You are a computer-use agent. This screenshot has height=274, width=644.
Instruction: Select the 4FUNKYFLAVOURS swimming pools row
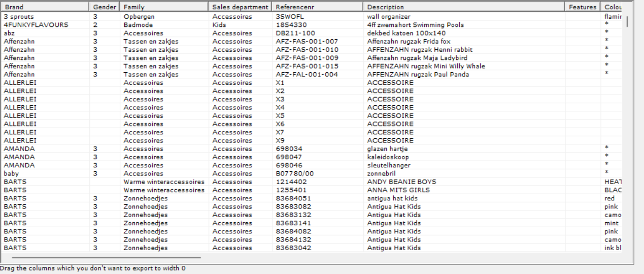pos(312,25)
